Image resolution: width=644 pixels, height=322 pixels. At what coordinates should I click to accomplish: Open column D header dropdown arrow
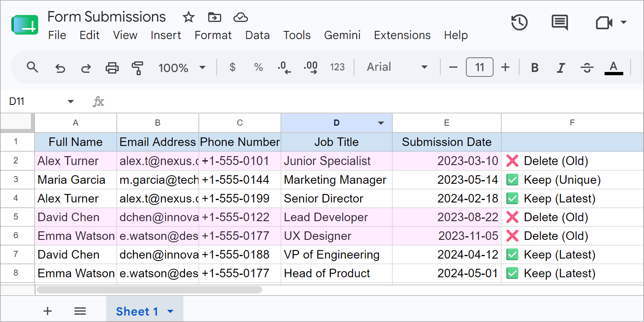(x=381, y=123)
